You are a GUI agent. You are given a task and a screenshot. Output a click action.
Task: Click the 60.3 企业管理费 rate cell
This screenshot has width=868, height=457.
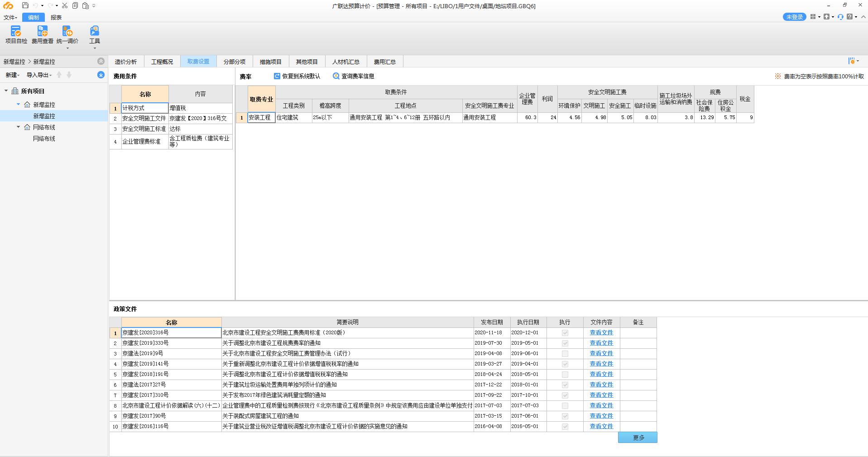click(x=528, y=117)
